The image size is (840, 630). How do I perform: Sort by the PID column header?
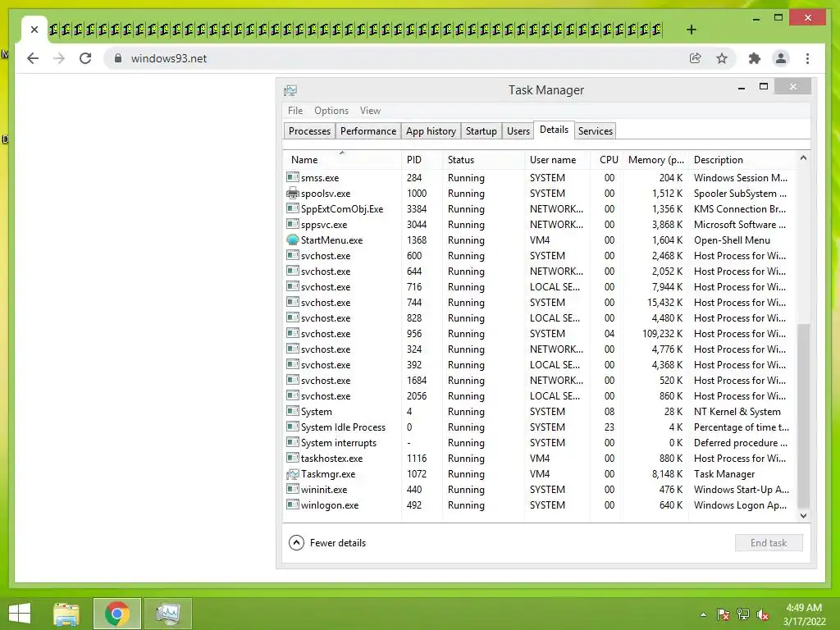pos(422,160)
